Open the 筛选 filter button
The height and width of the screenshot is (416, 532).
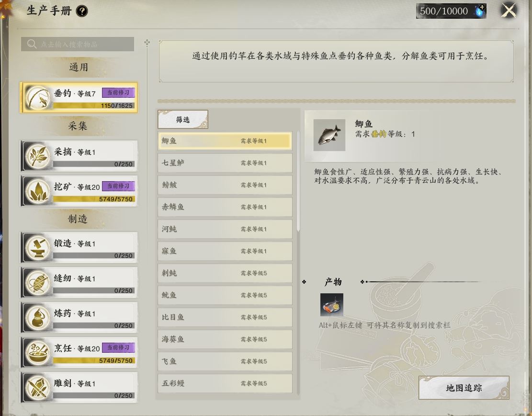point(183,119)
